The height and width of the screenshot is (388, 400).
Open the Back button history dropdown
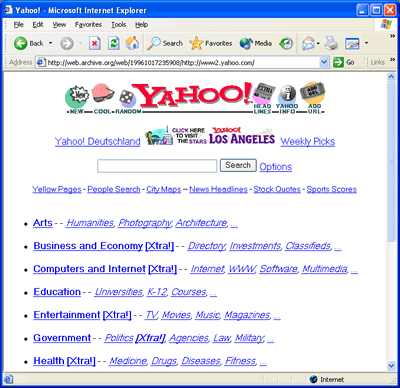(51, 43)
